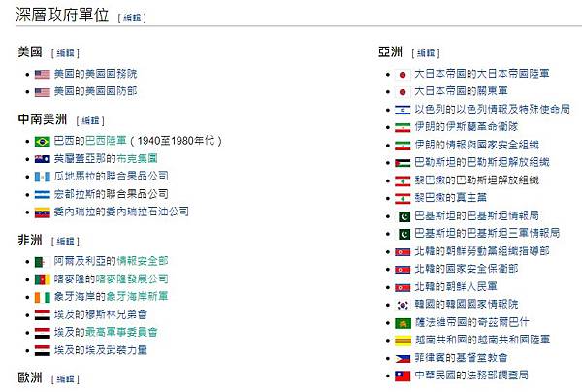Edit the 亞洲 section
Image resolution: width=582 pixels, height=392 pixels.
[426, 53]
